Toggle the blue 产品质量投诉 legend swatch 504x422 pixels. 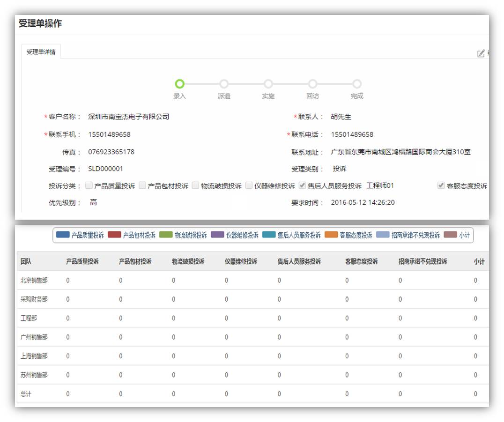pyautogui.click(x=63, y=235)
